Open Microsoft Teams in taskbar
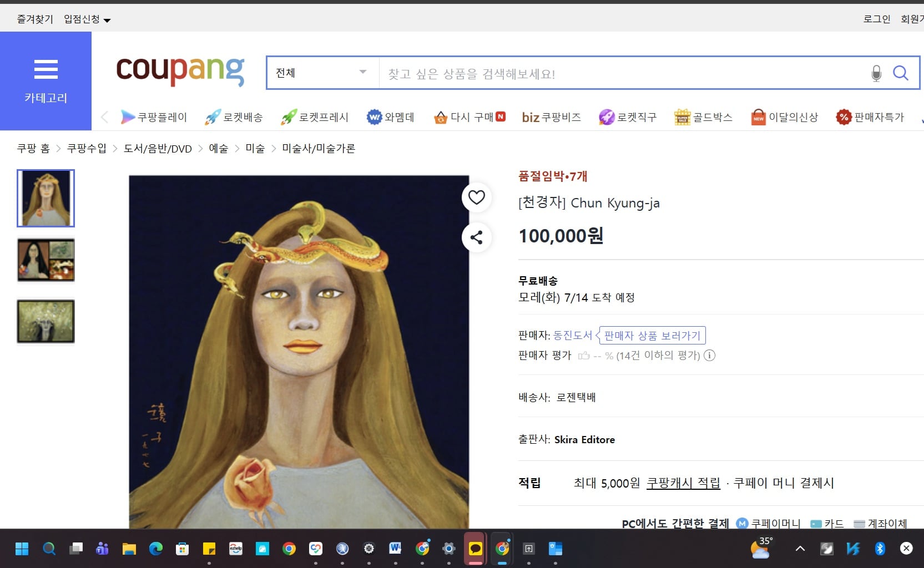The height and width of the screenshot is (568, 924). [x=102, y=549]
